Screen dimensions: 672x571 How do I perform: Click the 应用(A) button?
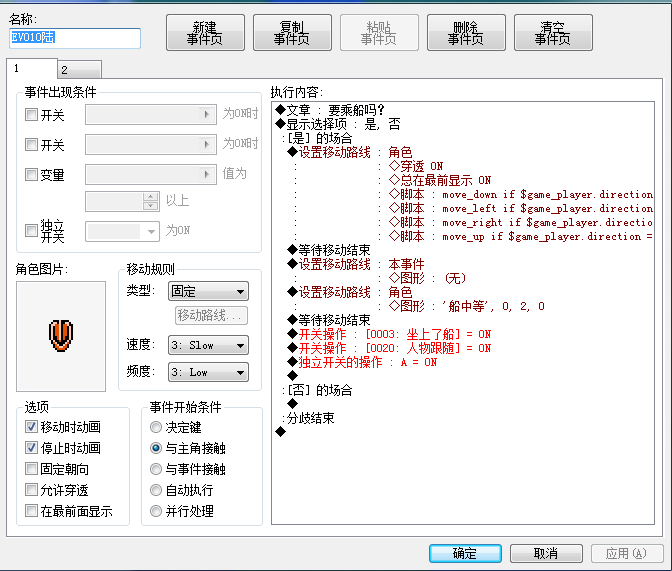tap(627, 553)
